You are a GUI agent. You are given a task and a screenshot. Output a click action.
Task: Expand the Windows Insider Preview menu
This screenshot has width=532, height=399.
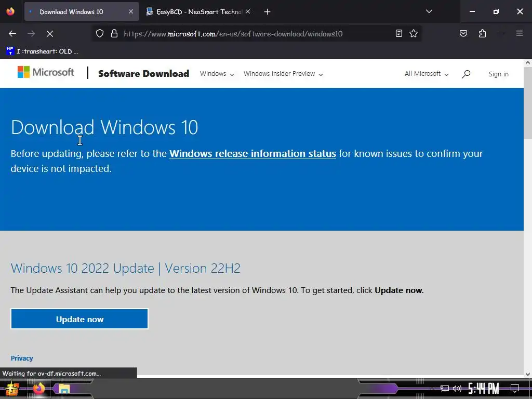[283, 74]
